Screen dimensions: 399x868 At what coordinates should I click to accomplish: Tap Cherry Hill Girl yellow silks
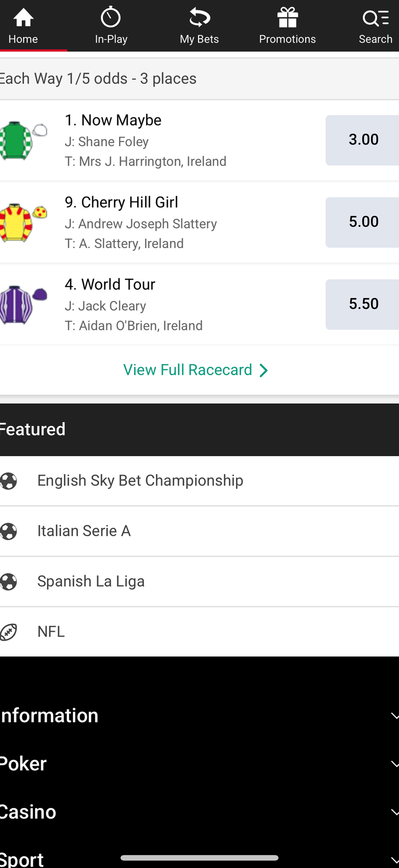tap(22, 222)
